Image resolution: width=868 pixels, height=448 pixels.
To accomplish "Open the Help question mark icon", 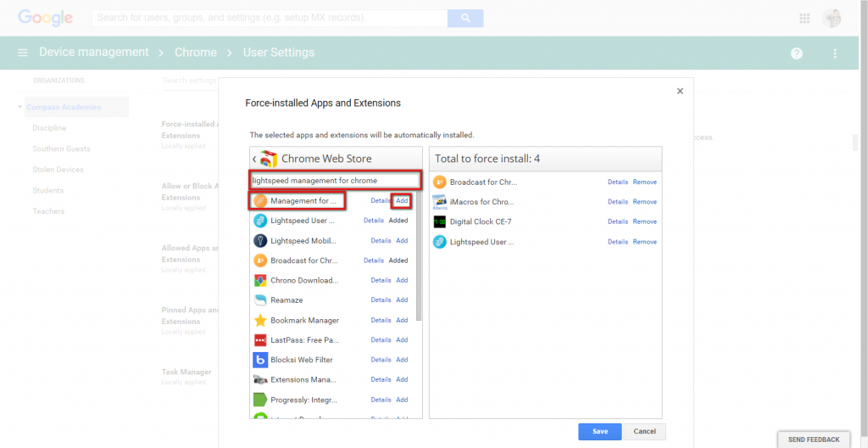I will [x=797, y=53].
